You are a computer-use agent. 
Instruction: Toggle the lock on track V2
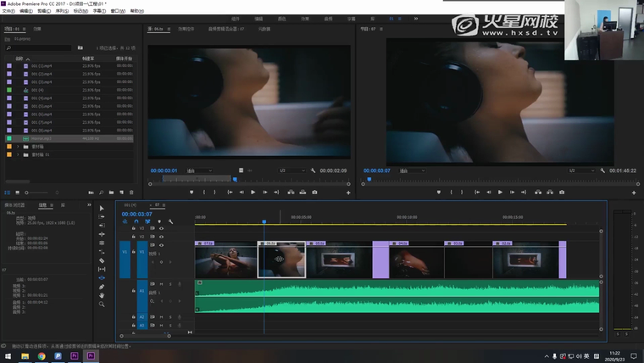[136, 237]
